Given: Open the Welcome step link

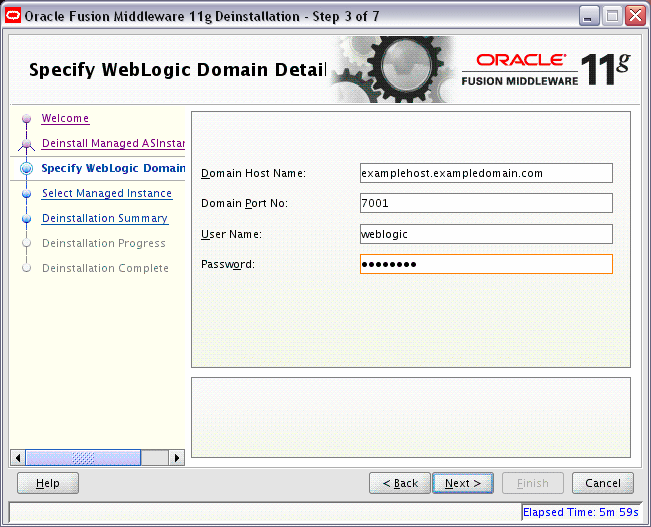Looking at the screenshot, I should click(x=65, y=118).
